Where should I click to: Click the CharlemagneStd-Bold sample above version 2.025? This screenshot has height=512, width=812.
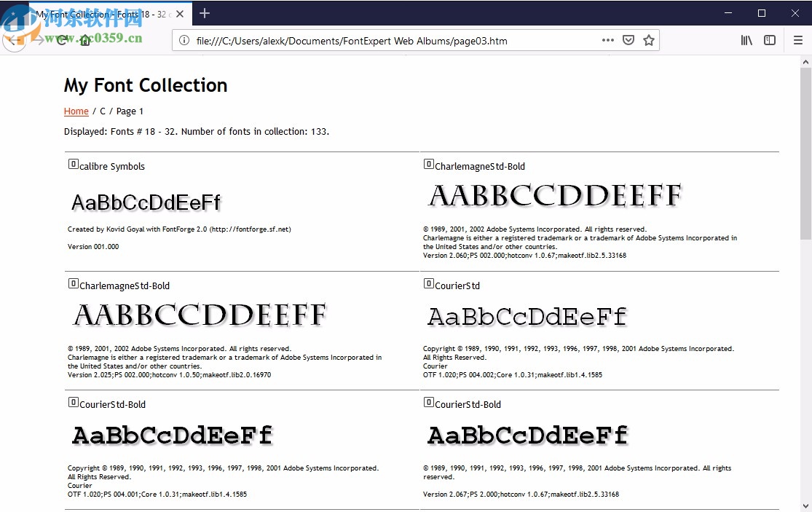(x=200, y=315)
